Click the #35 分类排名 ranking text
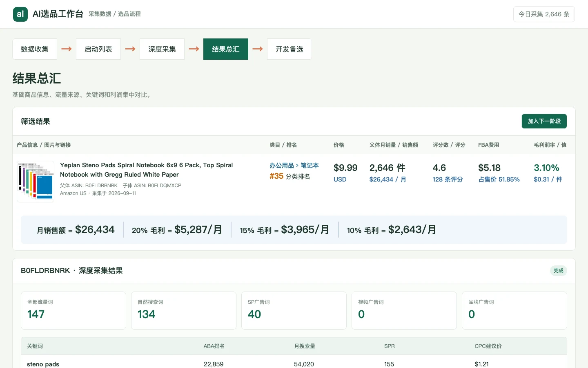The width and height of the screenshot is (588, 368). coord(290,176)
